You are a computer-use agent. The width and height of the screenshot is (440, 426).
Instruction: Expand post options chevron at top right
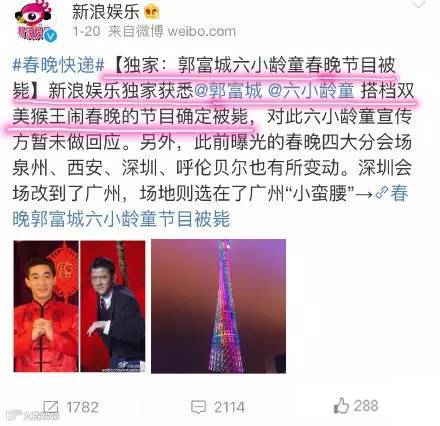(418, 4)
